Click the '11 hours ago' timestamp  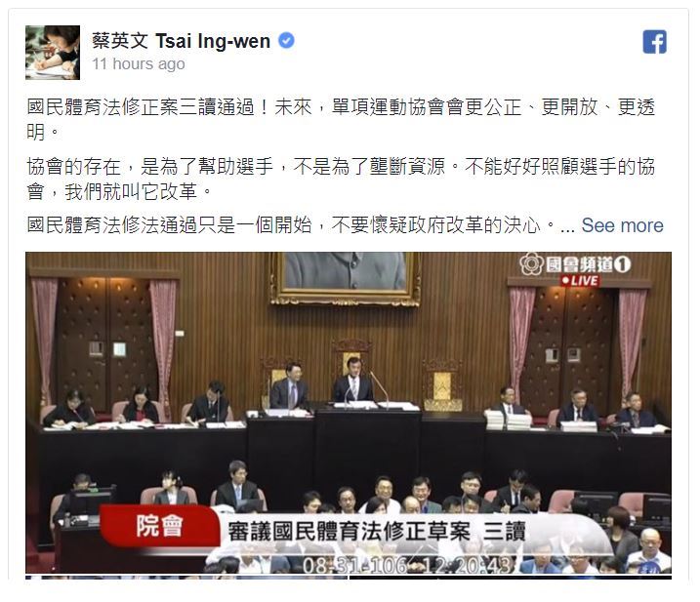[x=139, y=63]
